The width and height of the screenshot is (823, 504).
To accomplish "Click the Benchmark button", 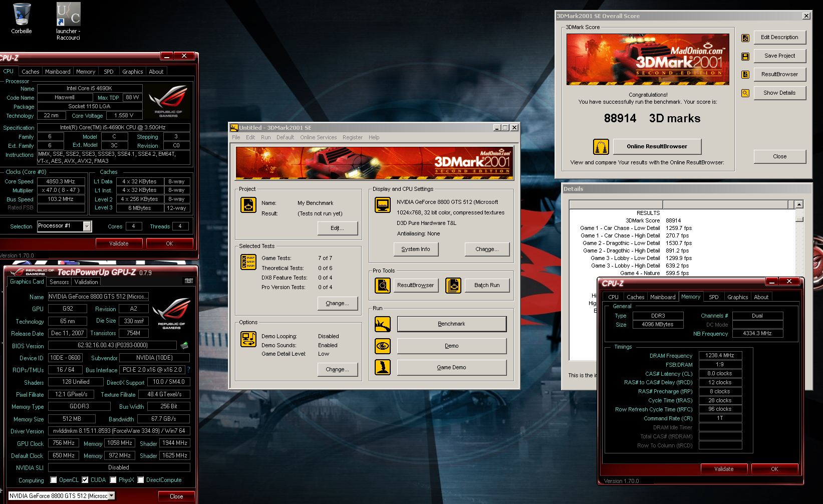I will coord(452,324).
